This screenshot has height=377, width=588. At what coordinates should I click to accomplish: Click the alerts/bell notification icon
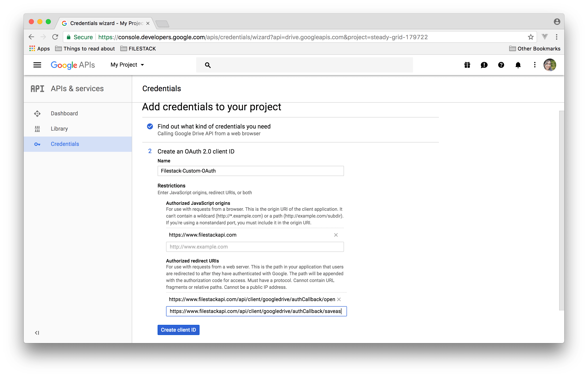518,65
